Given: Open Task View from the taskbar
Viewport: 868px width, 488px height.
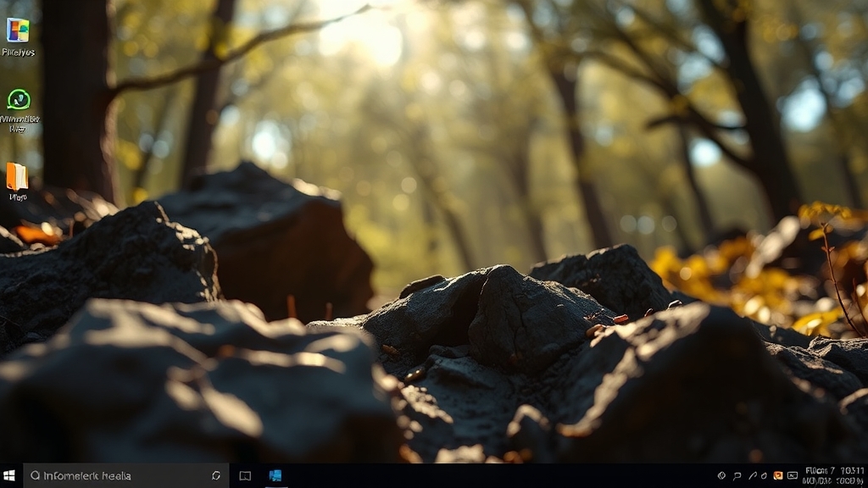Looking at the screenshot, I should [x=245, y=475].
